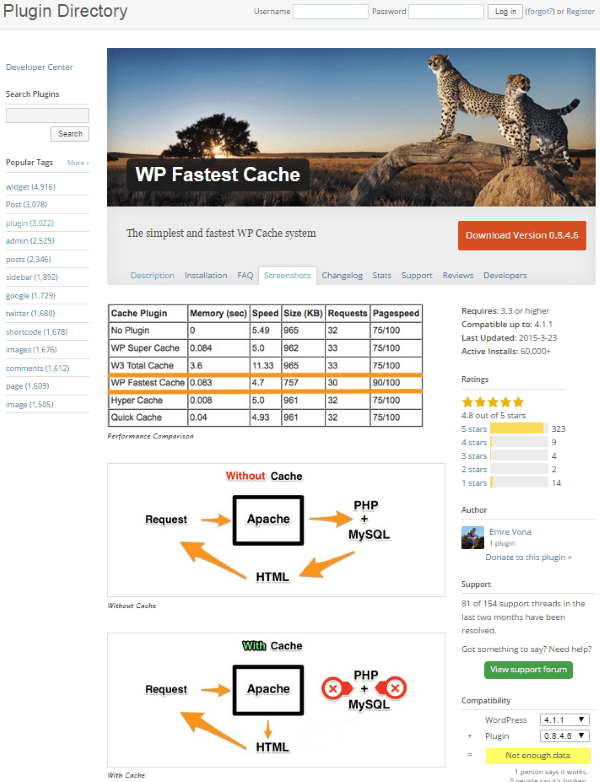Click the 1 stars rating link
The height and width of the screenshot is (782, 600).
tap(474, 483)
